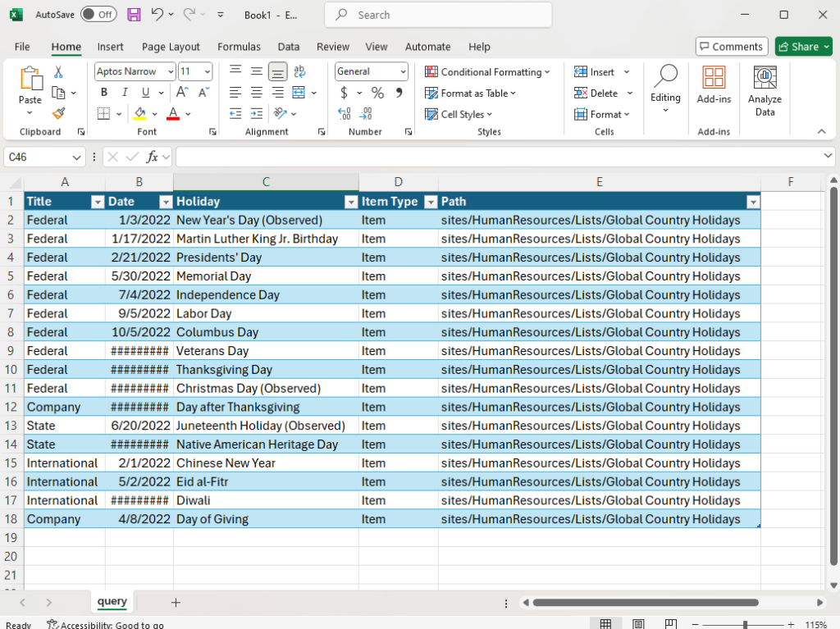Click the Format Painter brush icon
This screenshot has width=840, height=629.
pos(58,114)
